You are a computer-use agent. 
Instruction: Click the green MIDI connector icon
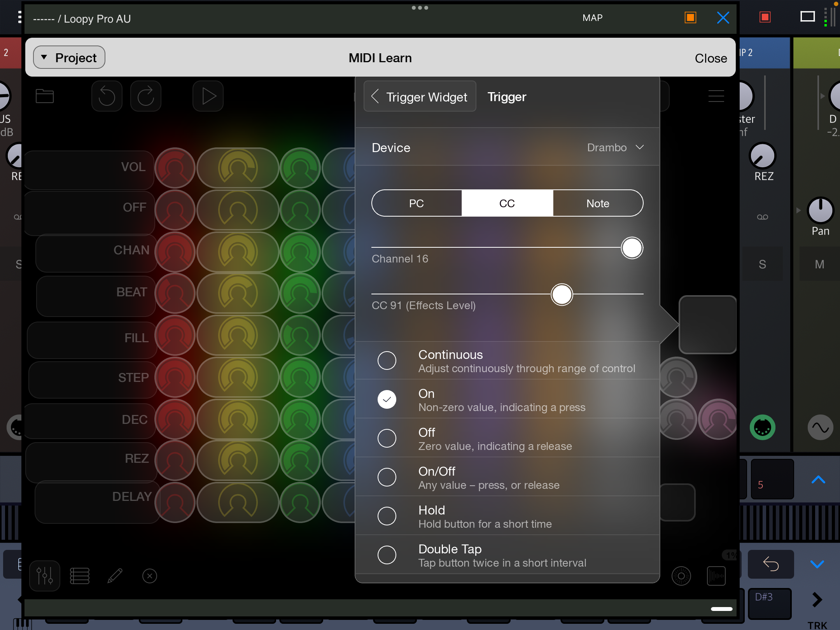[762, 428]
